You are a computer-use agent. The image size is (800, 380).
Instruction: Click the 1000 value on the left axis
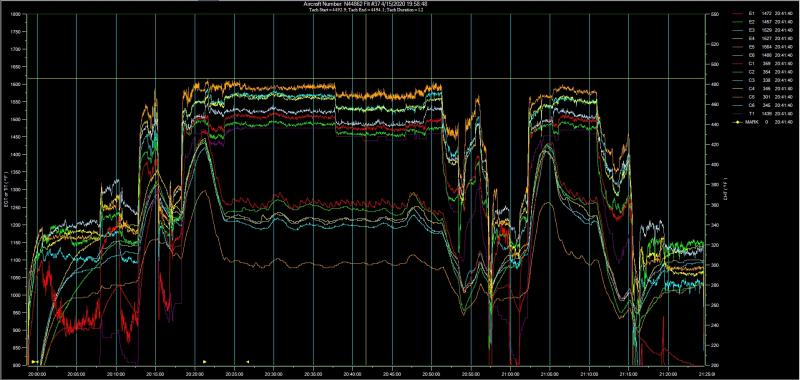click(x=15, y=295)
